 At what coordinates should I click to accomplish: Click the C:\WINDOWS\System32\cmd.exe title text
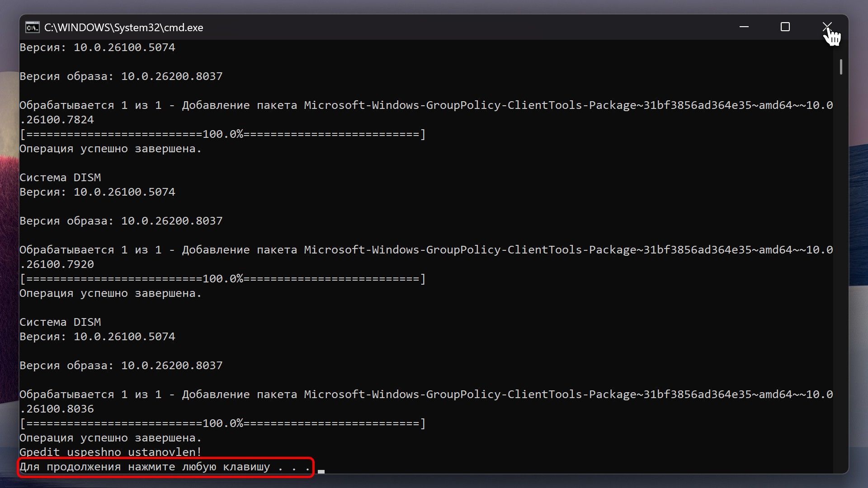click(123, 28)
